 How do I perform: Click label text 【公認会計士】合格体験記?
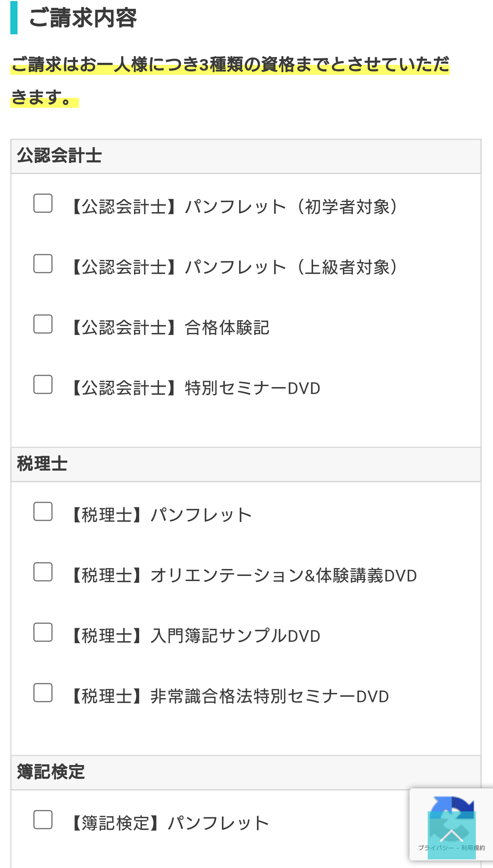click(x=170, y=327)
